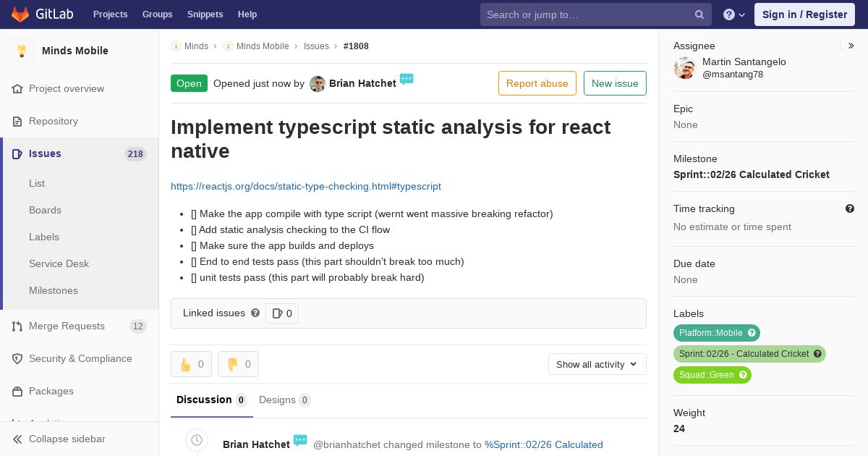
Task: Click the Sprint::02/26 - Calculated Cricket label help icon
Action: (x=818, y=354)
